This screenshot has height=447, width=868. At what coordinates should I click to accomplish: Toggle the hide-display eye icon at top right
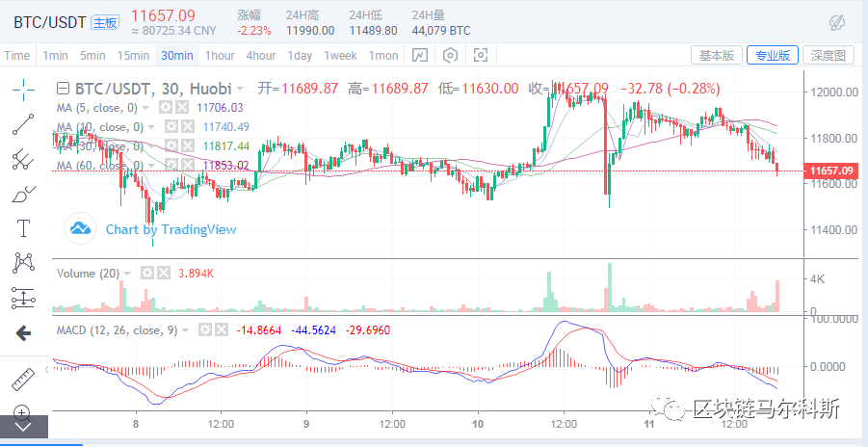coord(836,21)
